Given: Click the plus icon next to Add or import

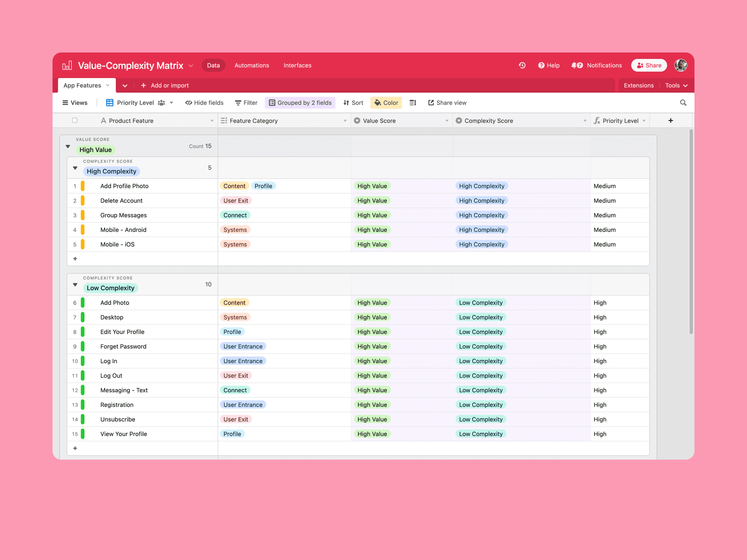Looking at the screenshot, I should click(x=144, y=85).
